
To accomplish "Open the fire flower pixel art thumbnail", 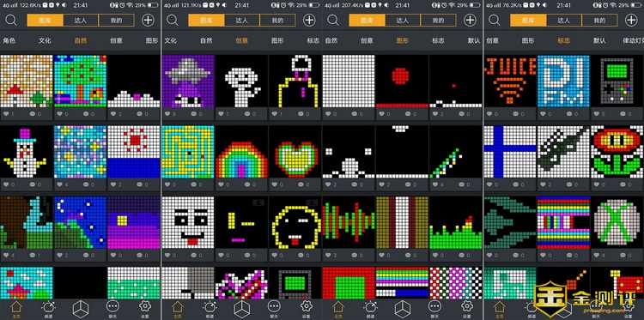I will pyautogui.click(x=617, y=151).
